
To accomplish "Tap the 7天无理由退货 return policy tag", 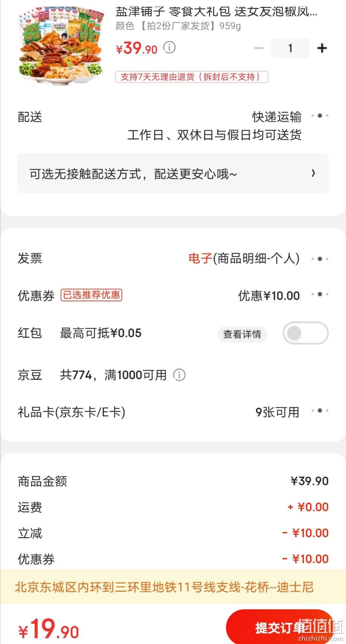I will tap(192, 77).
